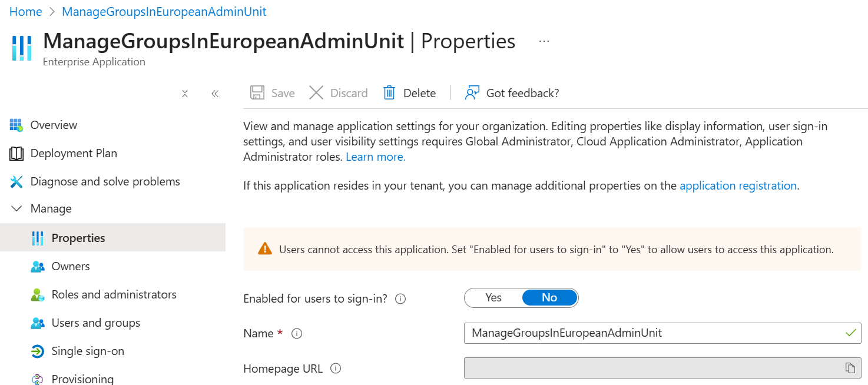Click the Properties bars icon in sidebar

[38, 238]
